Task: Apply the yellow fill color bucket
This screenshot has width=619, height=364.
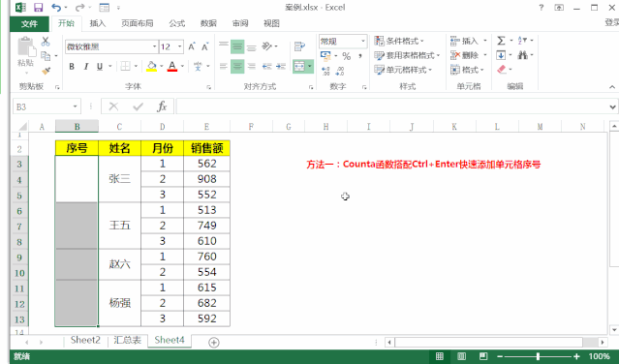Action: [x=151, y=66]
